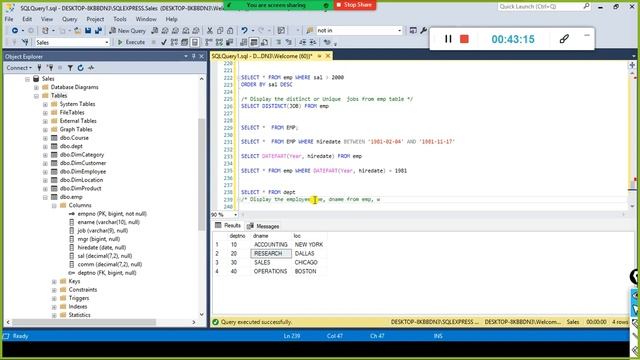Screen dimensions: 640x360
Task: Click the Stop Share button
Action: click(355, 5)
